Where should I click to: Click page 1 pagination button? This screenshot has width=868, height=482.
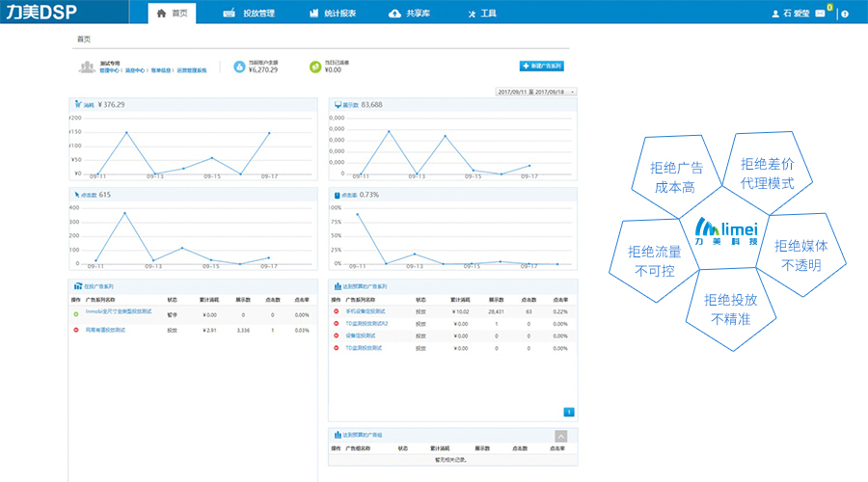pyautogui.click(x=568, y=413)
